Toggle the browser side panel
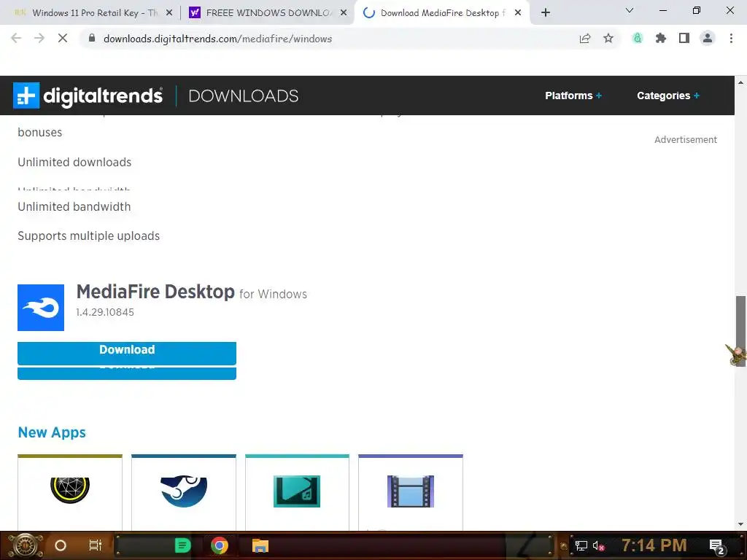 [684, 38]
